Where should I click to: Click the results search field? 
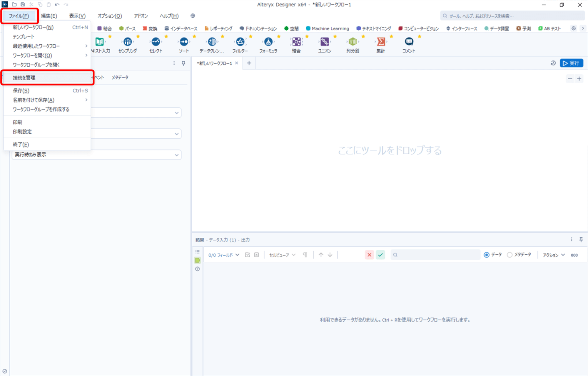pos(435,255)
